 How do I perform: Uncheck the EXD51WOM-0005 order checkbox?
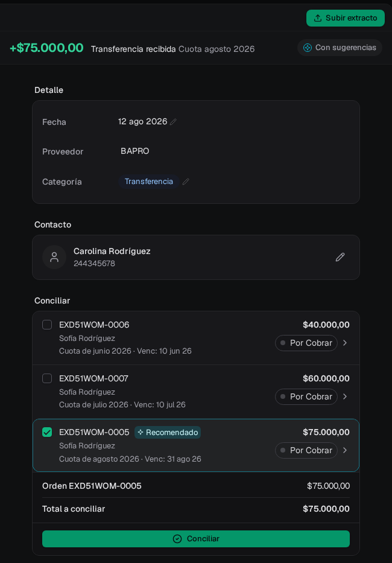47,432
